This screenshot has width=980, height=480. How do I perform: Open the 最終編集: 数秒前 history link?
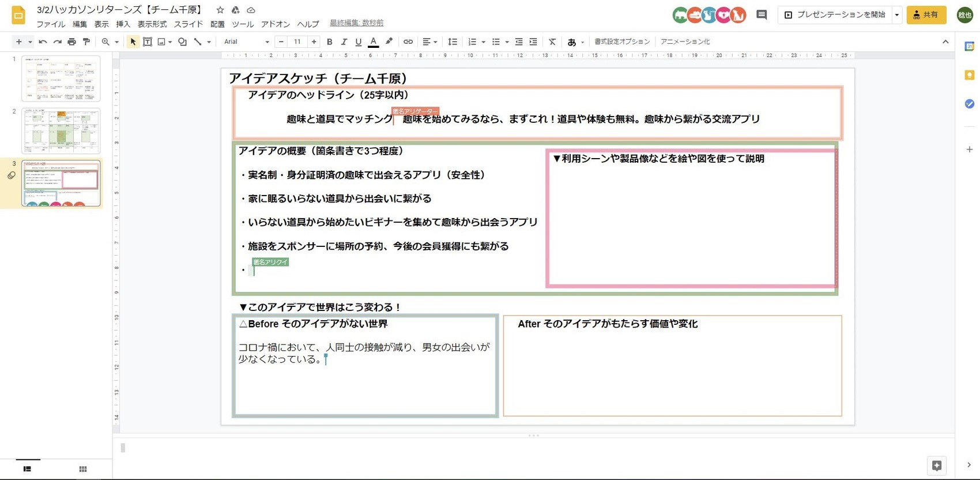click(356, 23)
